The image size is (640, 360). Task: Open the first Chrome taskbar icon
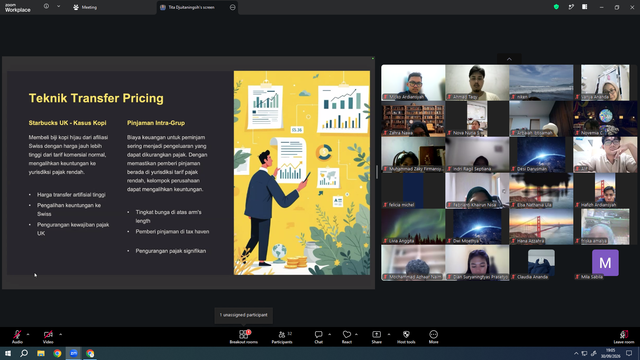click(57, 353)
